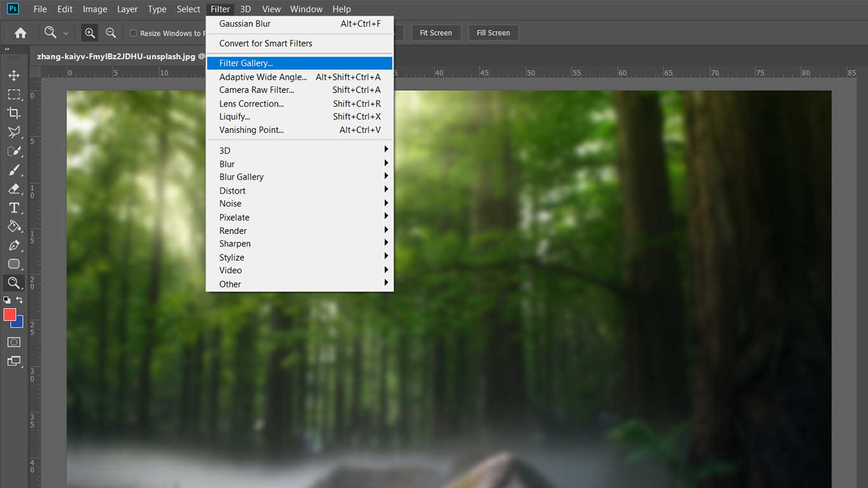The image size is (868, 488).
Task: Open the Select menu
Action: (188, 9)
